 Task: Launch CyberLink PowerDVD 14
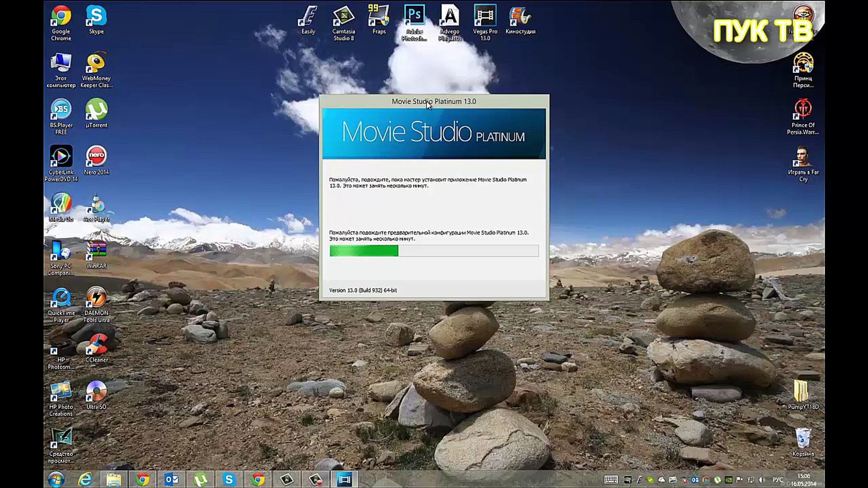click(x=61, y=164)
